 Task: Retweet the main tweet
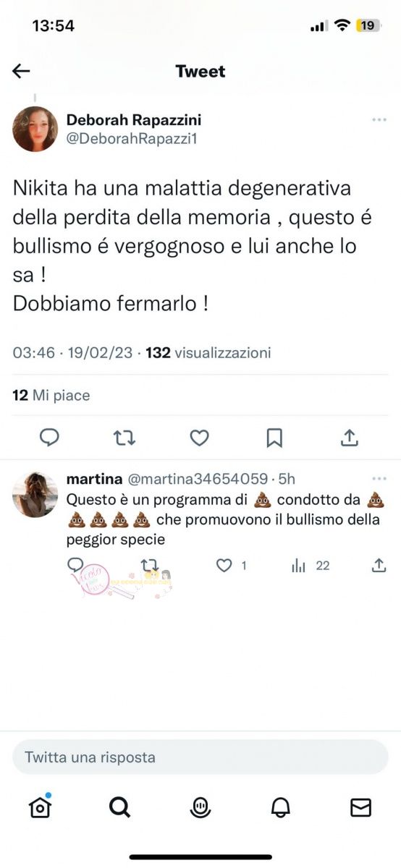(124, 437)
